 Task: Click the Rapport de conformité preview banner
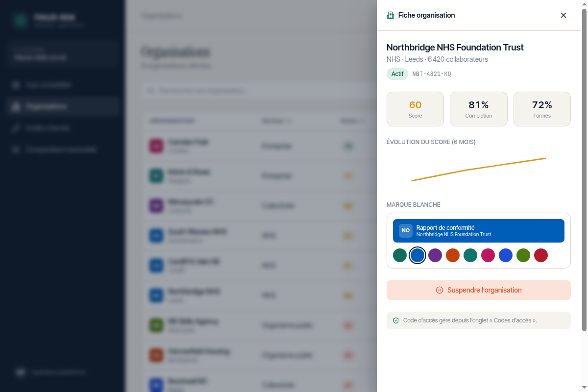click(x=479, y=231)
